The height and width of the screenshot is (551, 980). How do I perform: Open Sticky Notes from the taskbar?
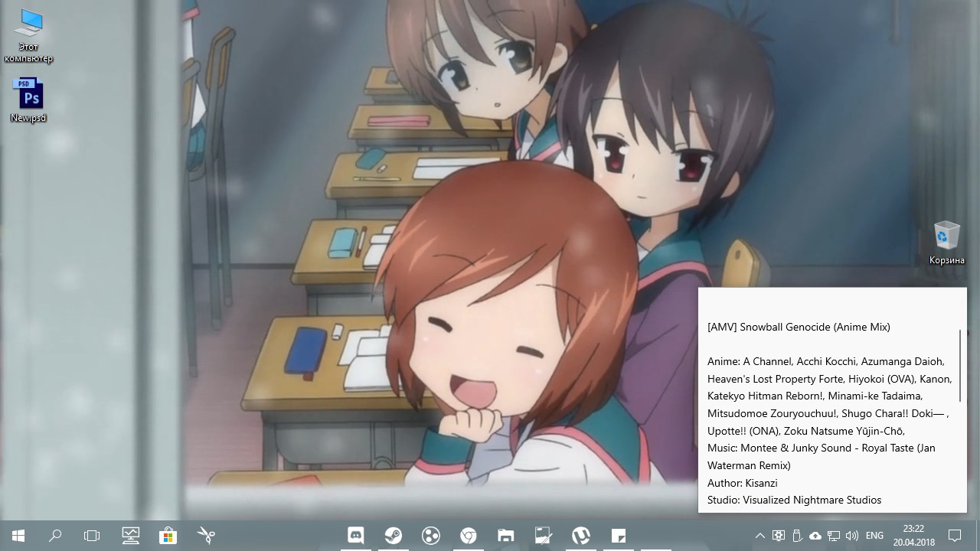click(x=619, y=536)
